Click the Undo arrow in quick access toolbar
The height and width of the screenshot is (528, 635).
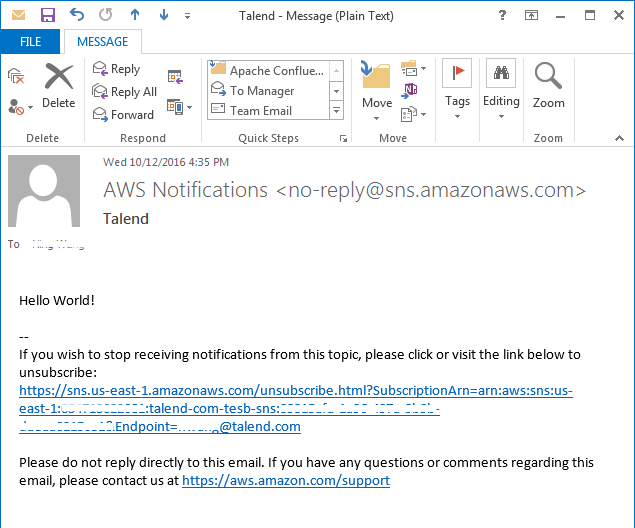click(78, 15)
